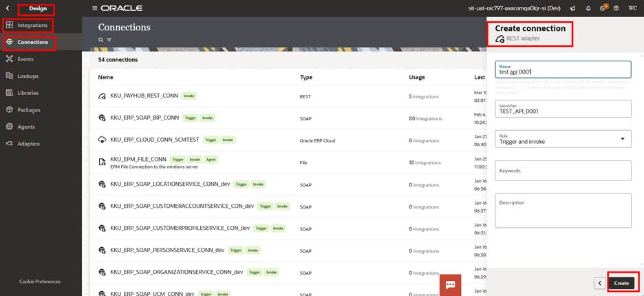Click the PERSONSERVICE_CONN_dev SOAP icon
The height and width of the screenshot is (296, 644).
tap(103, 251)
